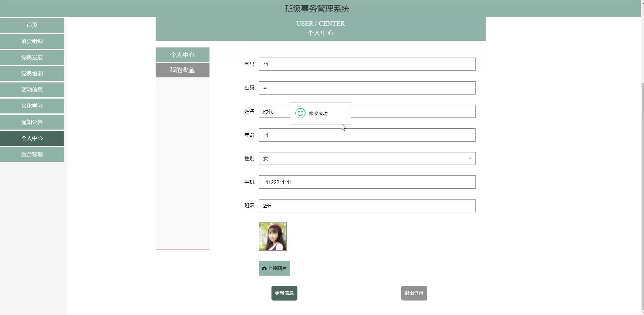
Task: Click the 性别 dropdown arrow
Action: click(x=470, y=159)
